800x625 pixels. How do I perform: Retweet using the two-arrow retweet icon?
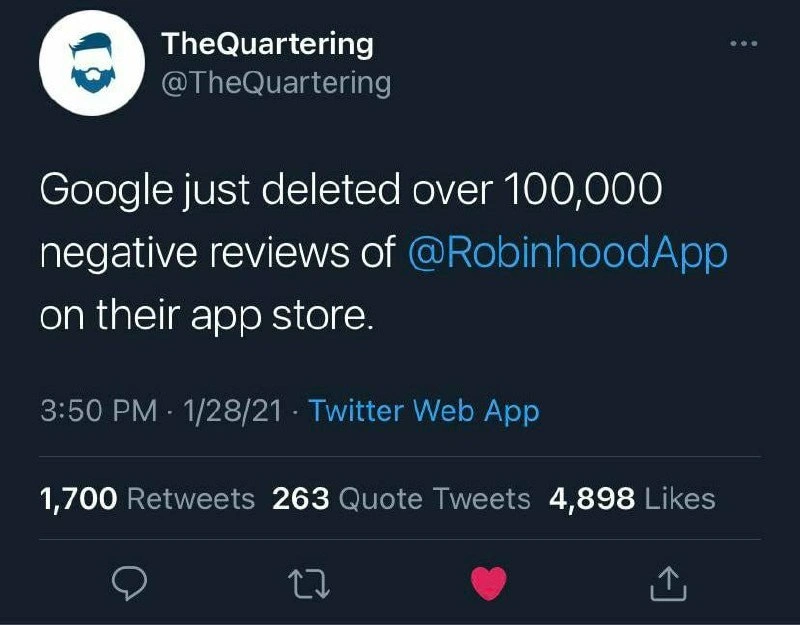309,584
